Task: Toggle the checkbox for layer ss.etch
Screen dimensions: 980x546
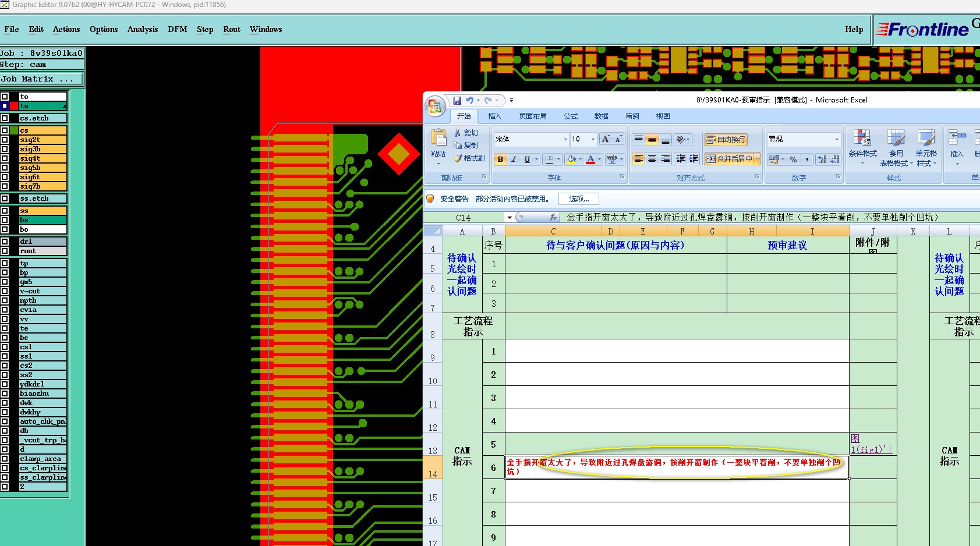Action: 5,198
